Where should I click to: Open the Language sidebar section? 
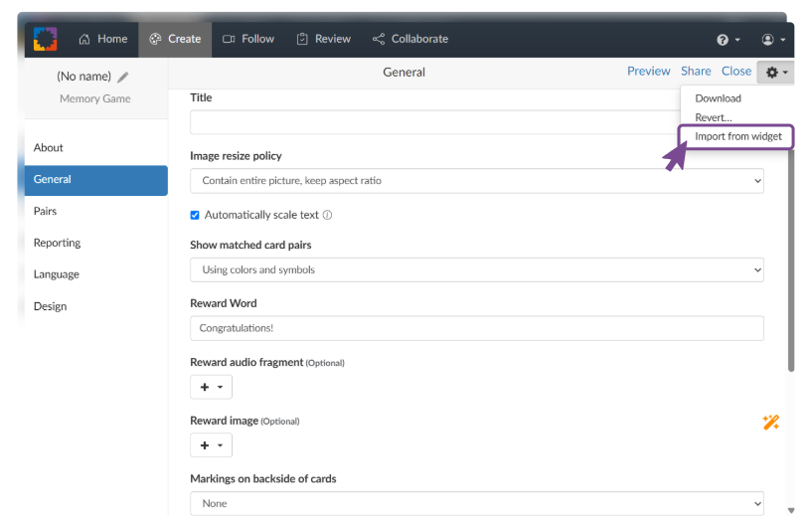pyautogui.click(x=95, y=274)
